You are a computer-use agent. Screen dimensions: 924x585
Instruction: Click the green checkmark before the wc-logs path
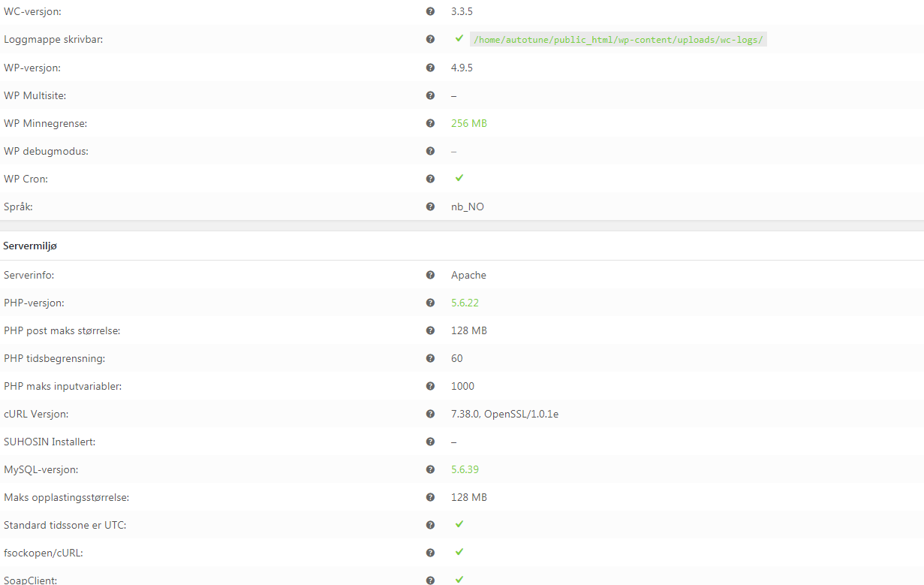tap(459, 38)
